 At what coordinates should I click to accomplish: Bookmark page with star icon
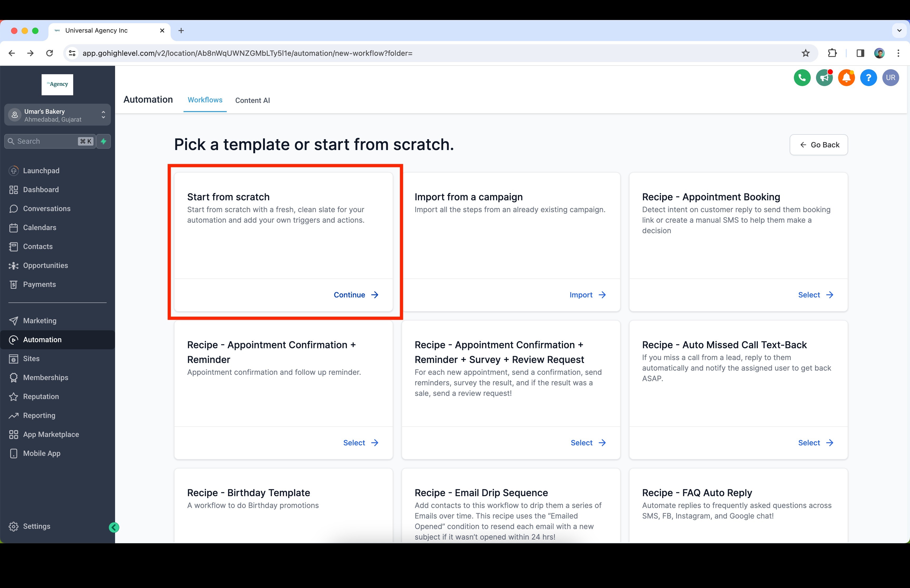tap(805, 53)
